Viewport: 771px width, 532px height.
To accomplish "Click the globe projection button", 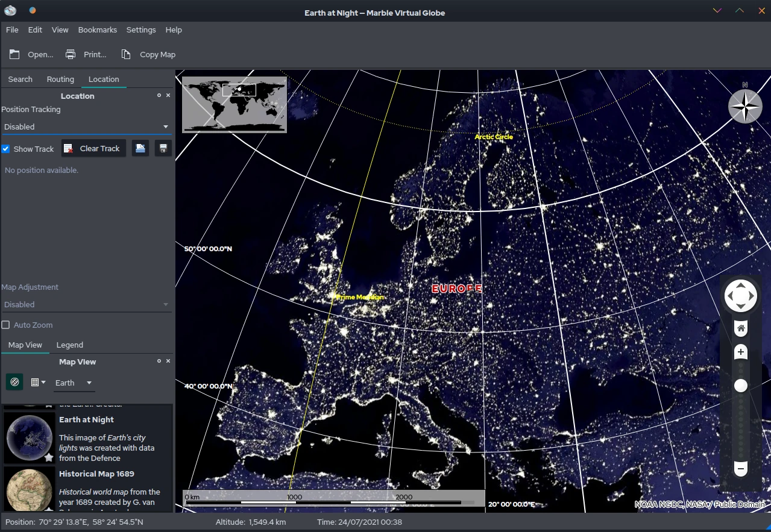I will (14, 382).
